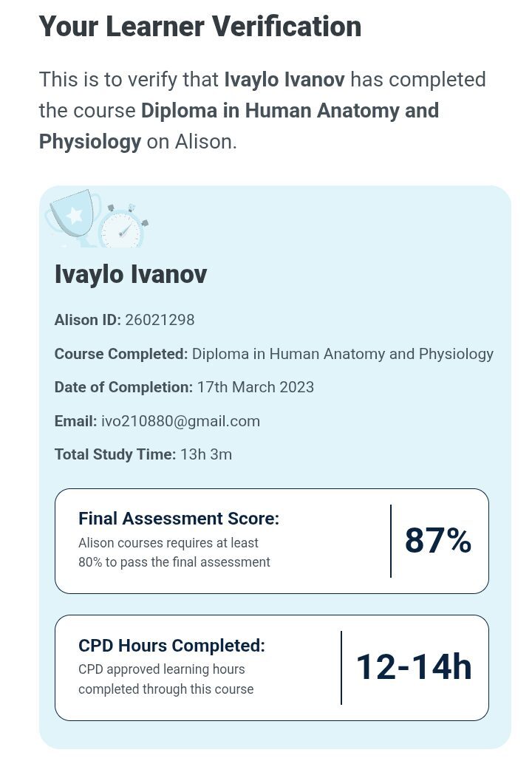Click the Alison ID number 26021298
Viewport: 532px width, 758px height.
coord(160,320)
